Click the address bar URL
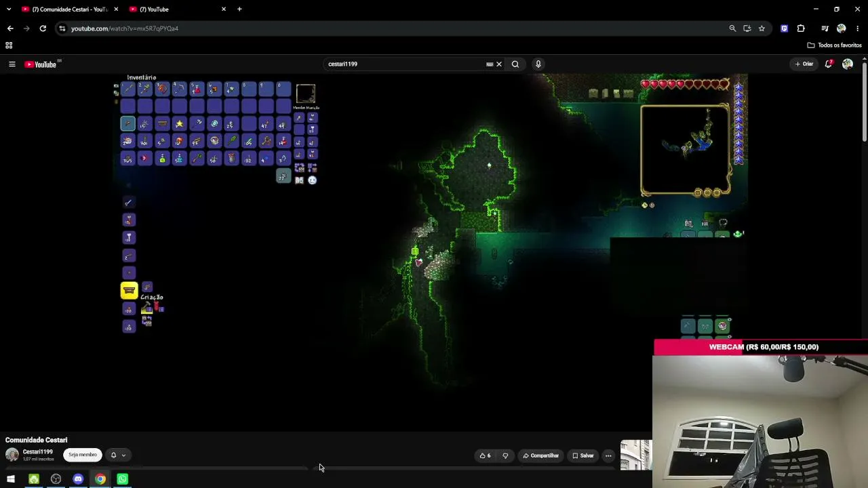The height and width of the screenshot is (488, 868). tap(125, 28)
